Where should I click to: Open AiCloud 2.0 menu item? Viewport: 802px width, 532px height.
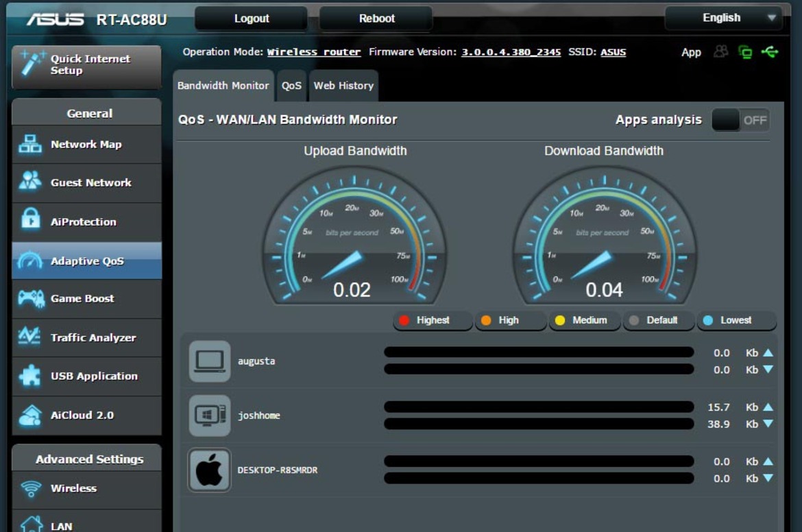[86, 415]
